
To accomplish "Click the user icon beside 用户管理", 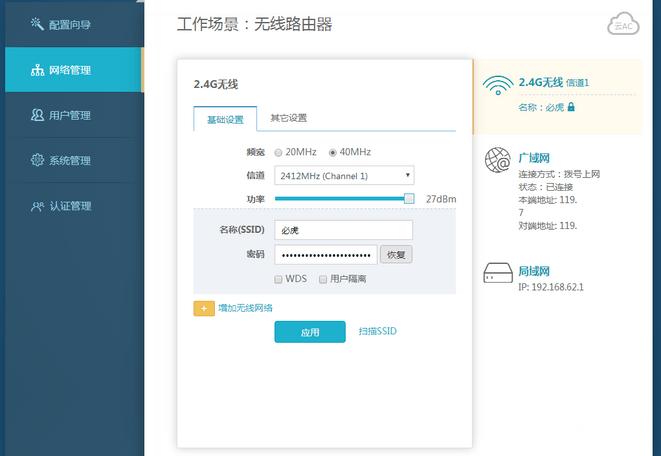I will pyautogui.click(x=37, y=115).
